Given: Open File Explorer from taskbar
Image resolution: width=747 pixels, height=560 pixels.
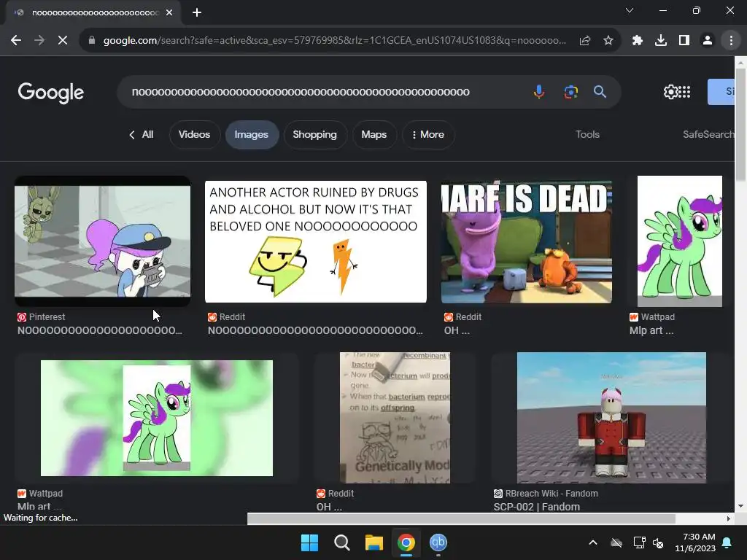Looking at the screenshot, I should [374, 542].
